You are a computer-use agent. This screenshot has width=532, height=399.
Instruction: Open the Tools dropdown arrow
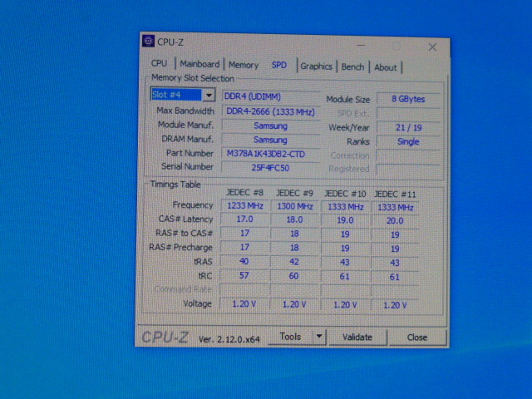tap(319, 337)
